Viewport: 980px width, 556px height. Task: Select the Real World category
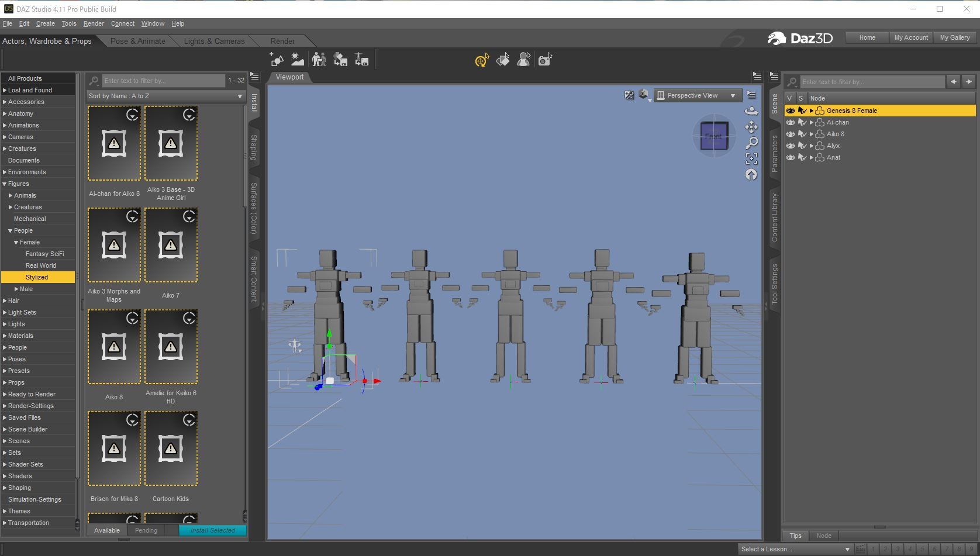tap(40, 265)
